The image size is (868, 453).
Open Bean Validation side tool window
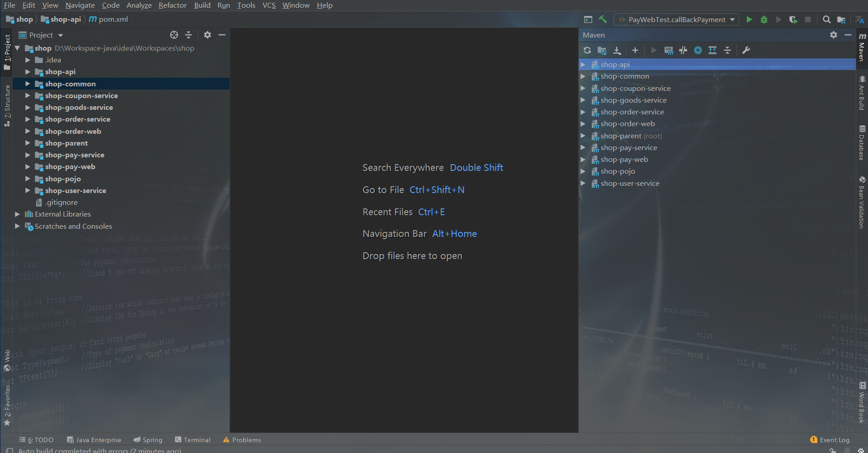(x=862, y=203)
